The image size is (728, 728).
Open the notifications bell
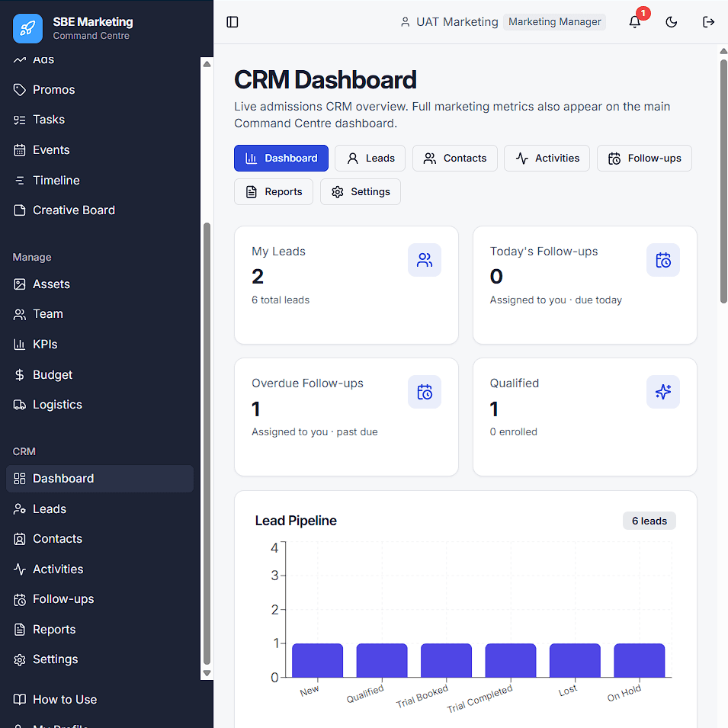(x=635, y=22)
